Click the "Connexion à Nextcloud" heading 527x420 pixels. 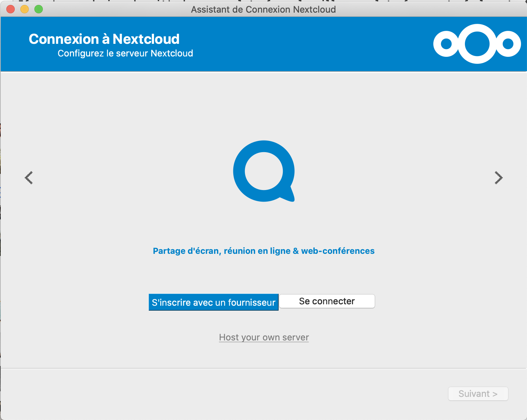[104, 39]
